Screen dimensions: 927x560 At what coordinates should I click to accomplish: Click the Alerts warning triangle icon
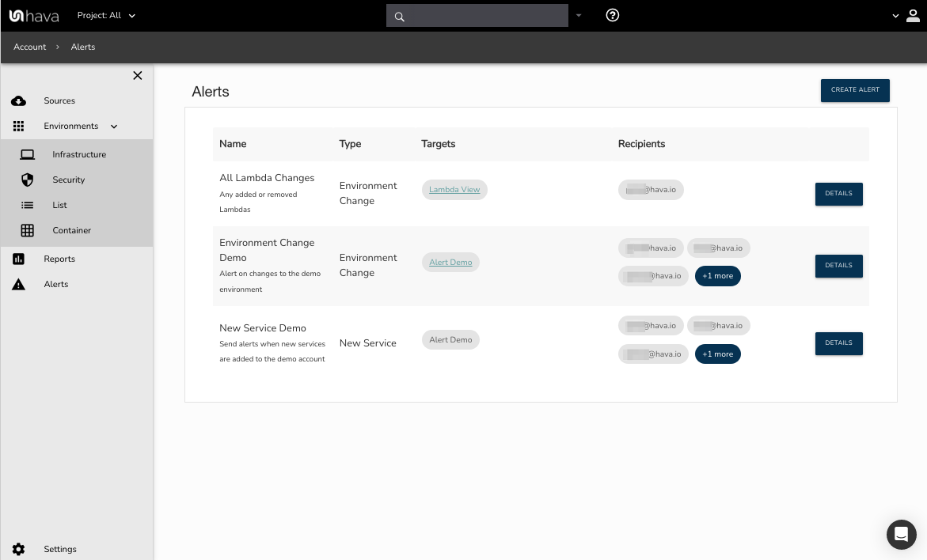18,285
